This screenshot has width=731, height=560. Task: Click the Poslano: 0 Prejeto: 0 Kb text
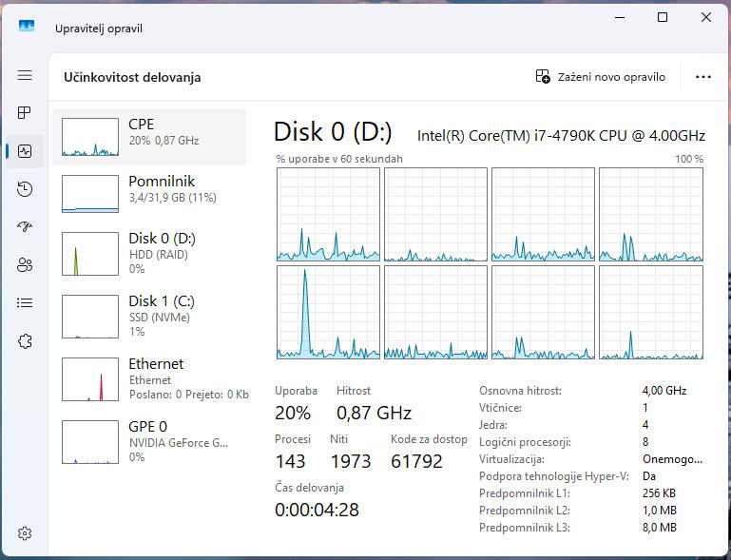189,395
